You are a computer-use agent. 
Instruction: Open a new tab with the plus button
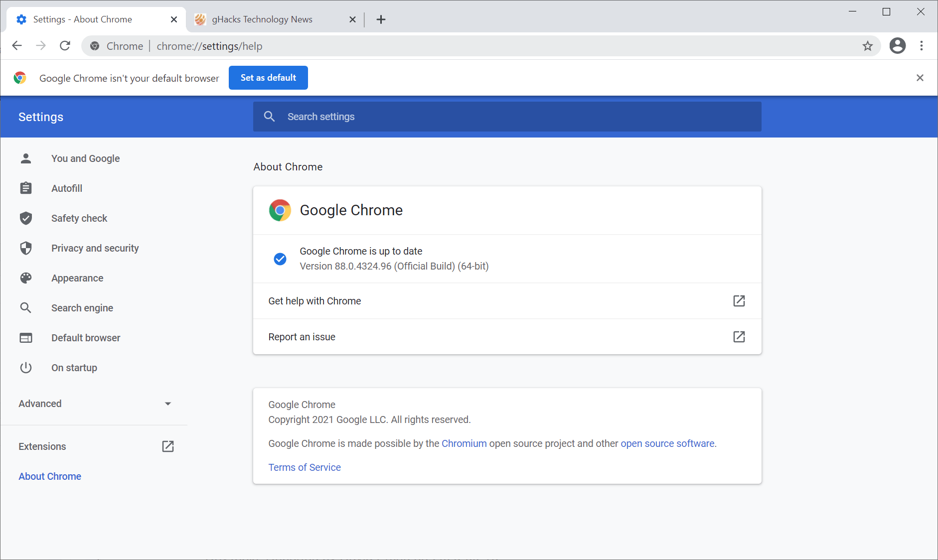pyautogui.click(x=381, y=19)
